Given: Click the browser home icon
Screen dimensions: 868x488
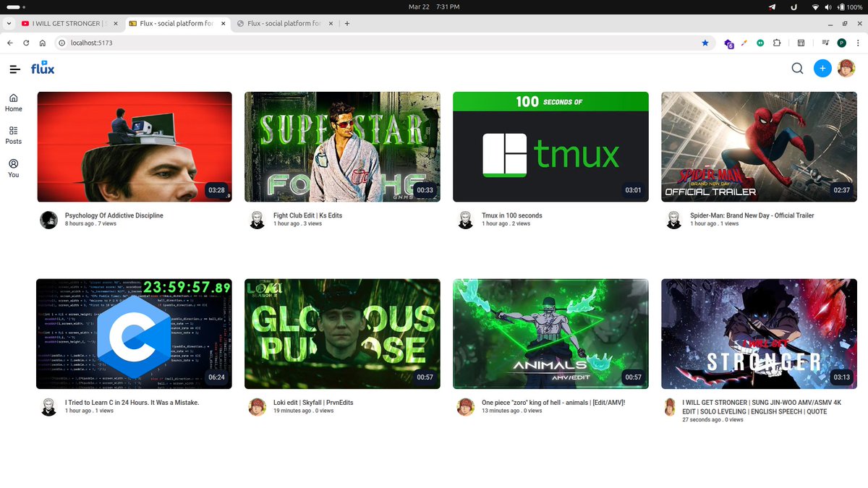Looking at the screenshot, I should [x=43, y=43].
